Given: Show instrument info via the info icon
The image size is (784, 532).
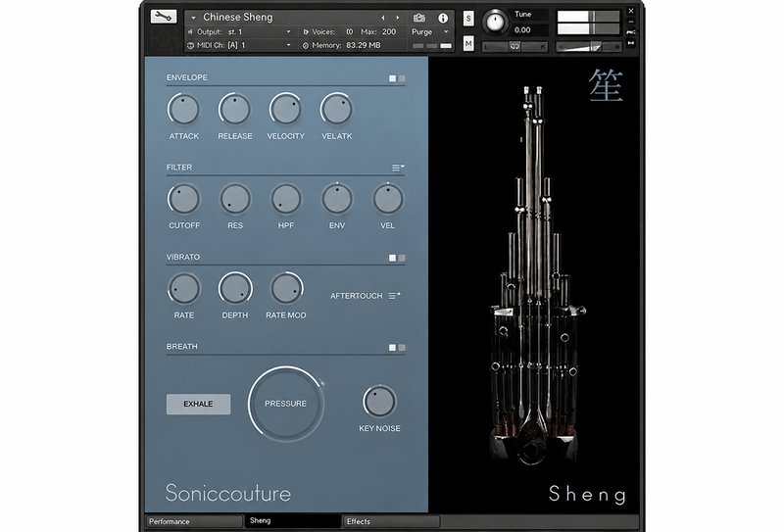Looking at the screenshot, I should (443, 18).
